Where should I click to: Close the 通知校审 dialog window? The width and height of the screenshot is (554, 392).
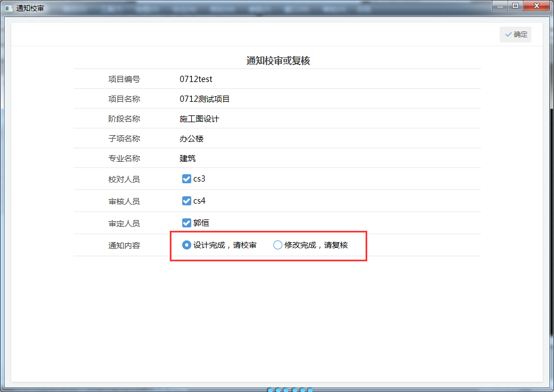[535, 6]
